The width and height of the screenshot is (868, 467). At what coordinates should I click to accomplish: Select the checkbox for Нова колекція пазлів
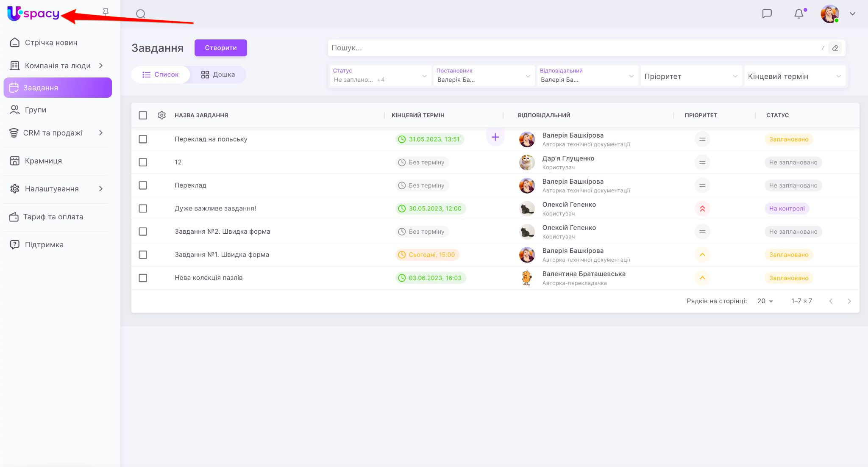(x=143, y=278)
